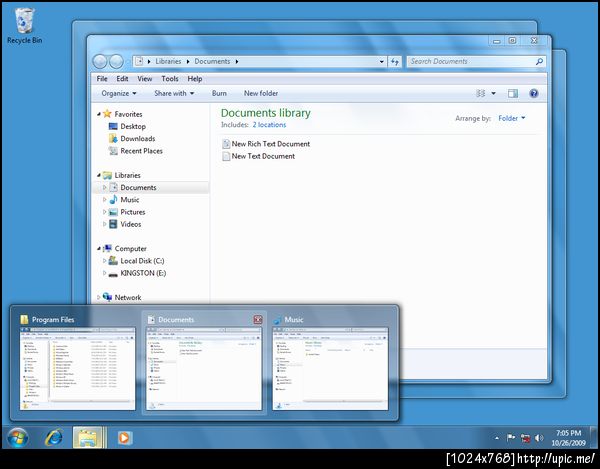Click Burn on the toolbar

219,93
